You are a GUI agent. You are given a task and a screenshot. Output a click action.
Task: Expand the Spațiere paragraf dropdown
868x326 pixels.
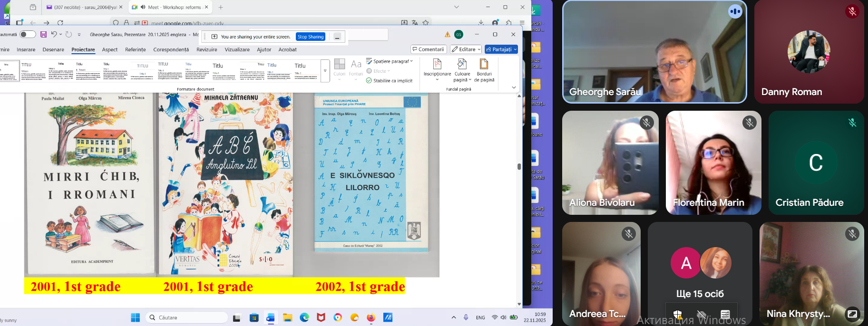point(390,61)
